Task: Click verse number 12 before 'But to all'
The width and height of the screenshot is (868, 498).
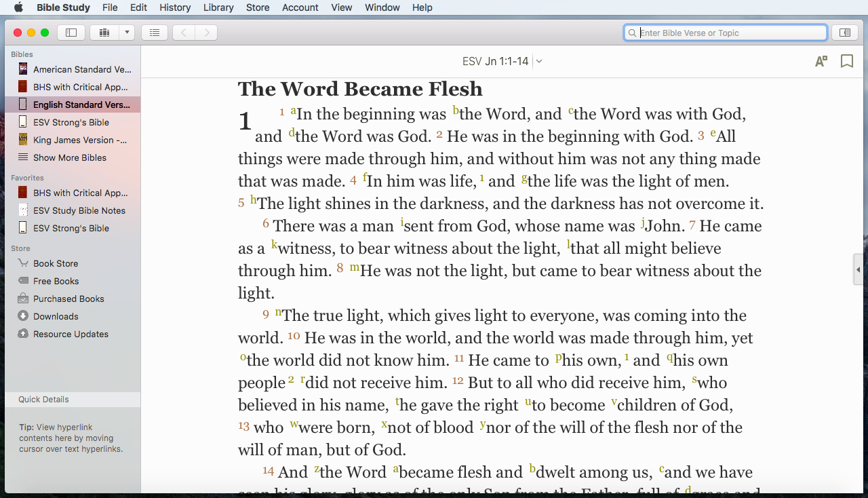Action: 458,380
